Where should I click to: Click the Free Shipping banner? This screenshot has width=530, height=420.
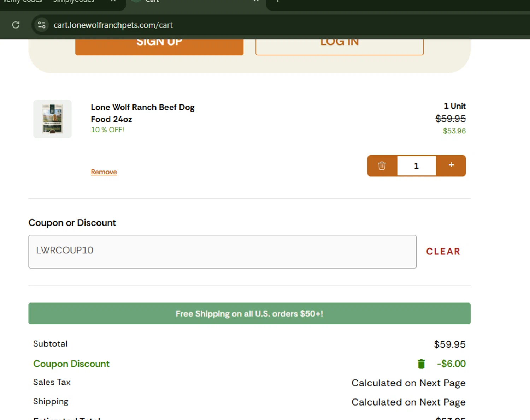[249, 313]
